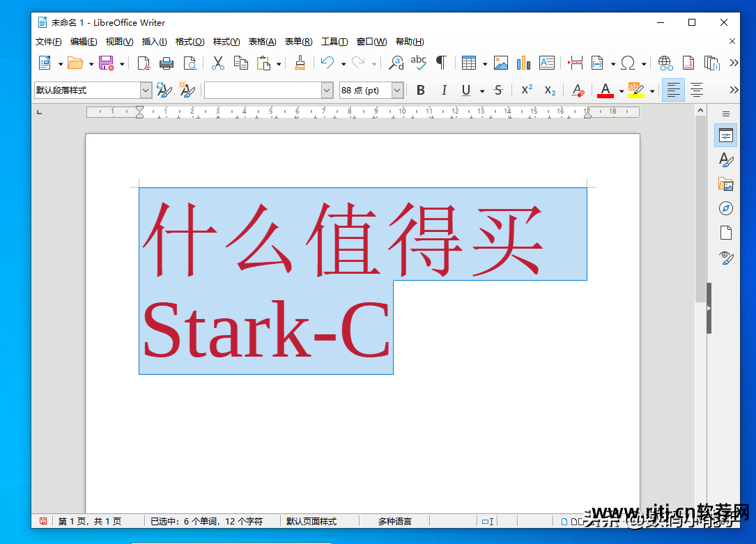Toggle superscript formatting
This screenshot has height=544, width=756.
tap(527, 90)
